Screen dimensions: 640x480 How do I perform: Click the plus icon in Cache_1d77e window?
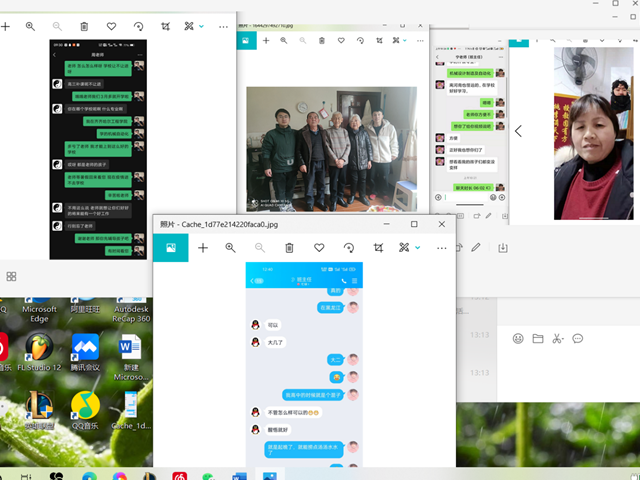203,247
